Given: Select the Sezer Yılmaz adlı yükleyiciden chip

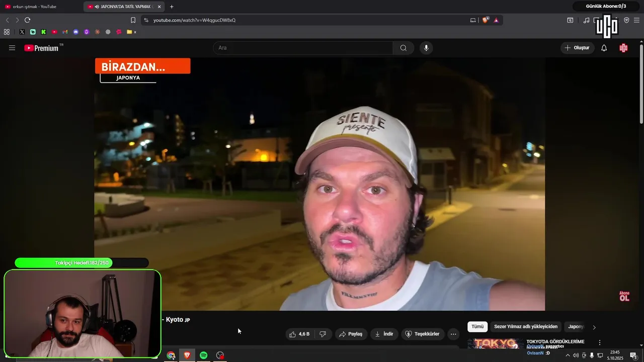Looking at the screenshot, I should click(526, 327).
